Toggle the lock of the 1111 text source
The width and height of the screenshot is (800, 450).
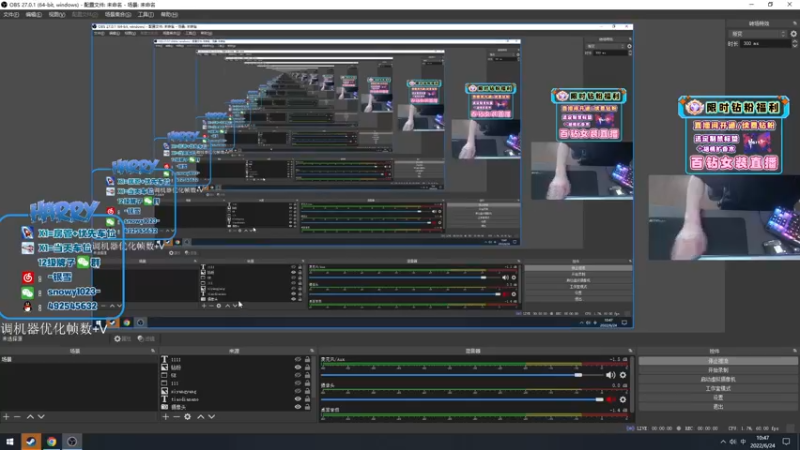point(307,360)
